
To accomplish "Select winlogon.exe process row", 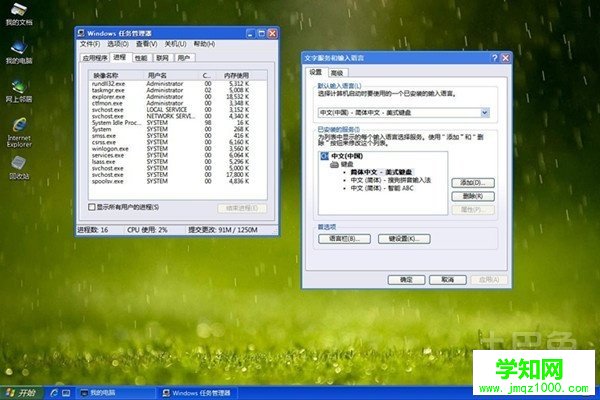I will [170, 149].
